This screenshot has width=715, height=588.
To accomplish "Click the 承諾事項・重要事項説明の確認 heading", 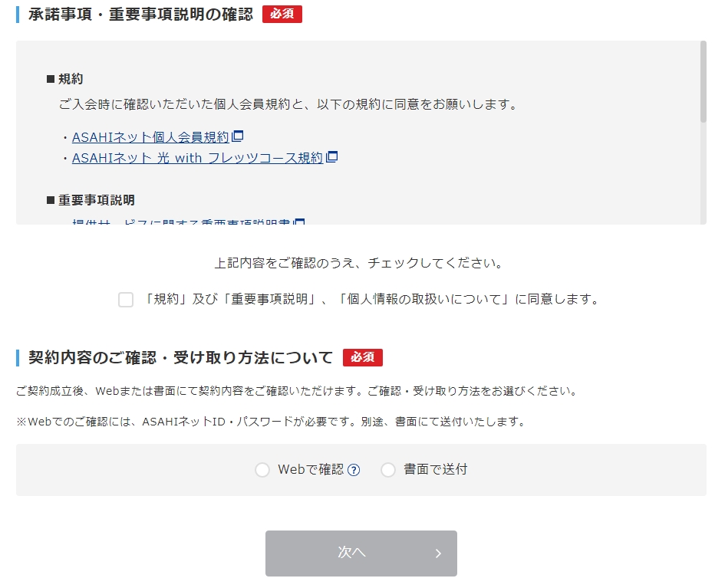I will click(140, 15).
